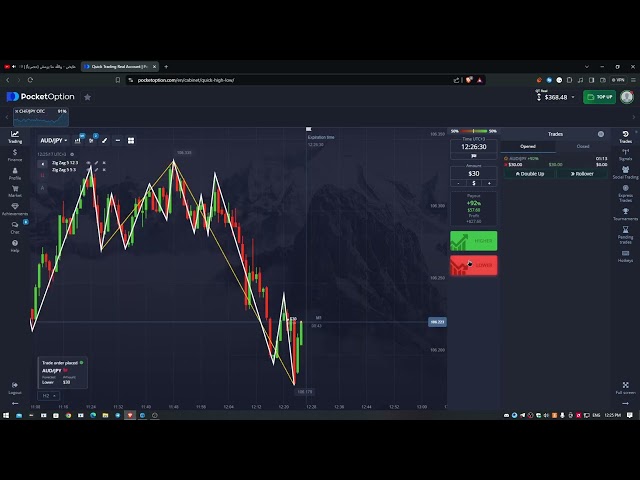Open the AUD/JPY asset dropdown
Image resolution: width=640 pixels, height=480 pixels.
coord(53,140)
